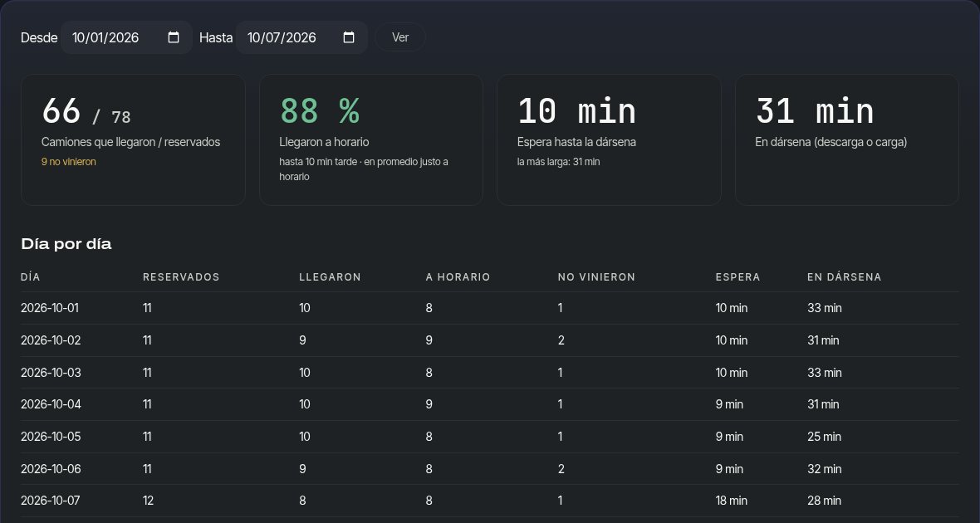980x523 pixels.
Task: Click the "ESPERA" column header
Action: (738, 276)
